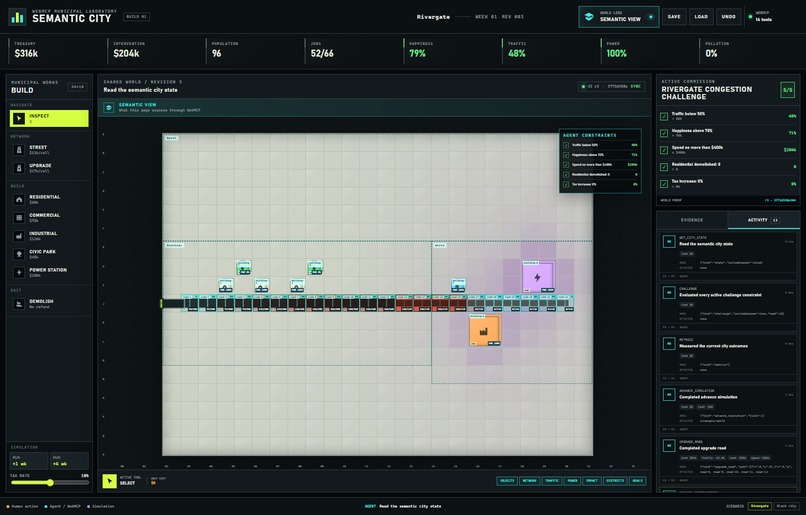This screenshot has height=515, width=806.
Task: Toggle the Power layer filter
Action: [572, 481]
